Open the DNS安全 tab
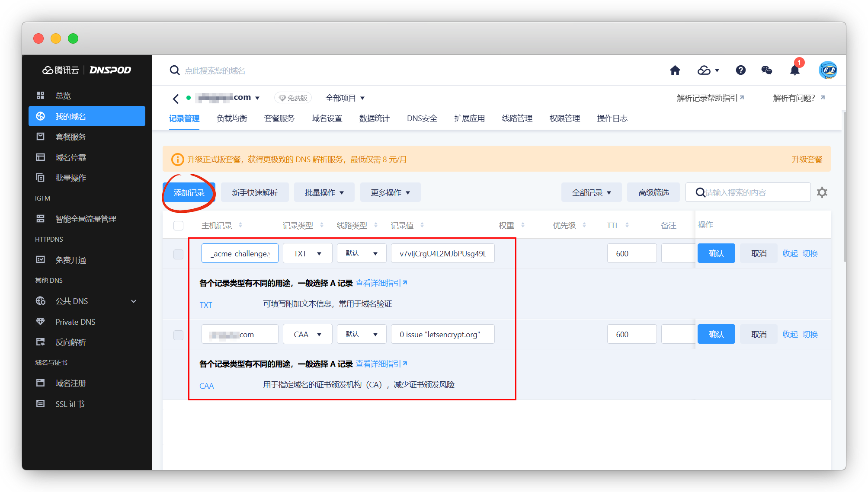Screen dimensions: 868x492 coord(422,118)
